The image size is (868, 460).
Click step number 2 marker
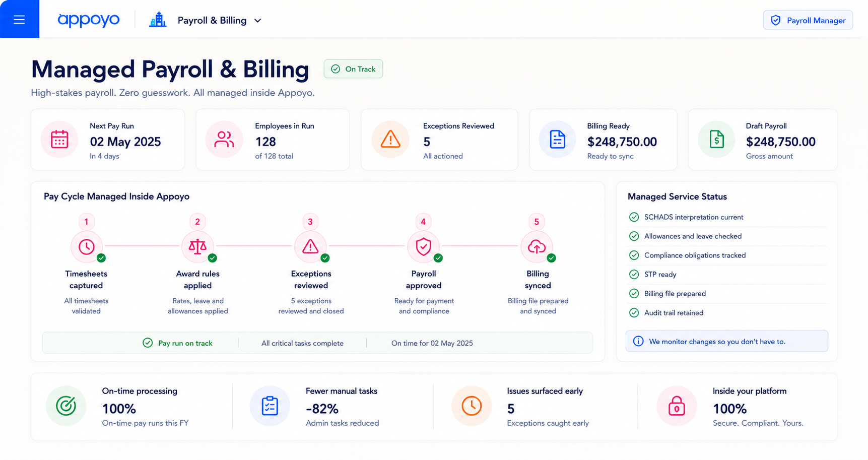click(x=197, y=222)
